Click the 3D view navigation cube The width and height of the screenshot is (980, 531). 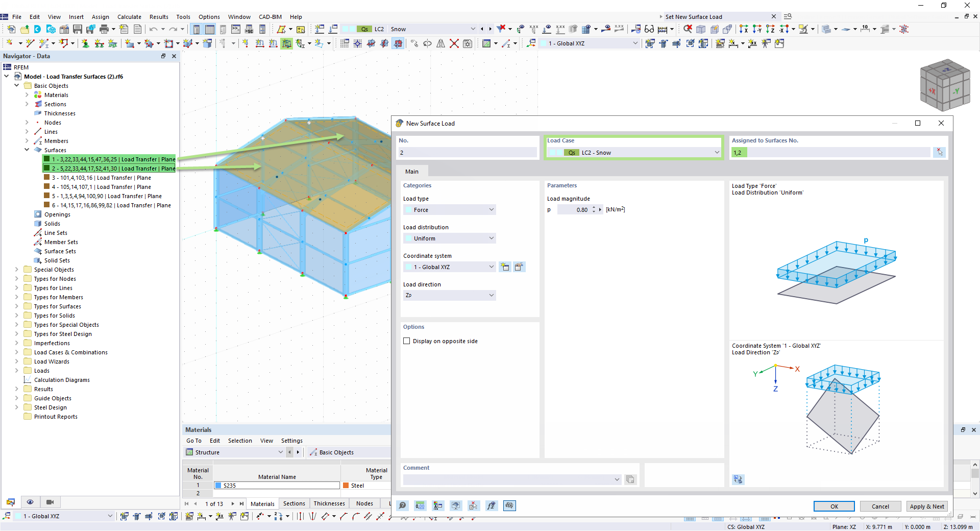click(944, 85)
